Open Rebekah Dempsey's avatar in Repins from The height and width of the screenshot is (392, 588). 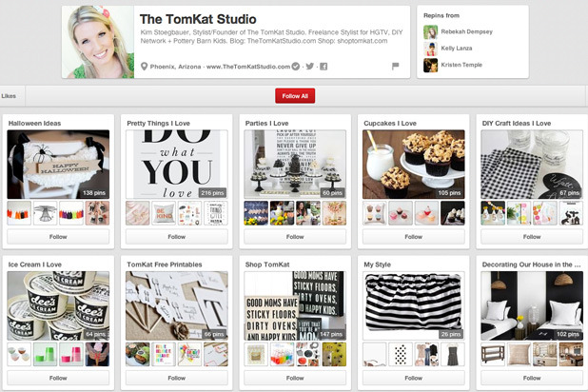[431, 31]
